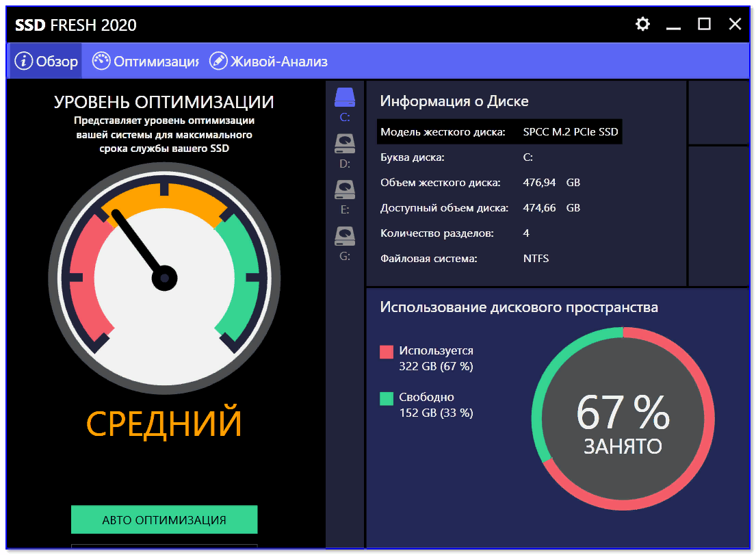Select drive D: icon
The image size is (756, 555).
pos(345,143)
